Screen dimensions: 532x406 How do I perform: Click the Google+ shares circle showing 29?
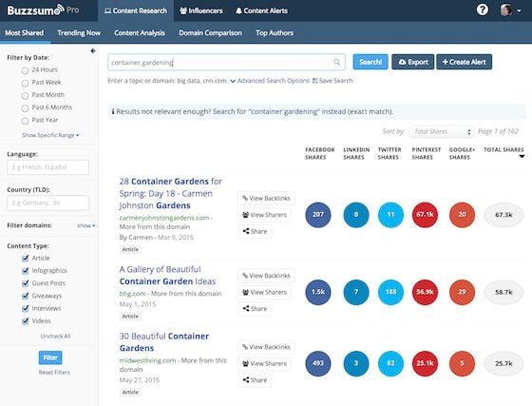(x=462, y=292)
